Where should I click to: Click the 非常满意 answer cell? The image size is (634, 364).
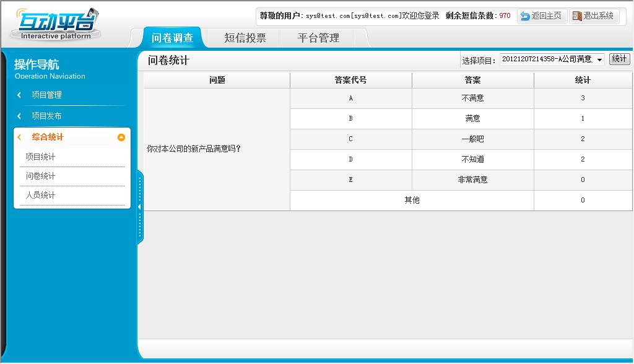[x=472, y=180]
